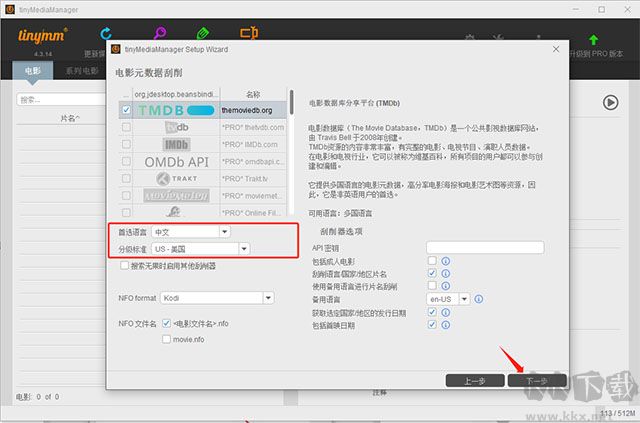Check the Trakt.tv scraper checkbox
This screenshot has width=640, height=423.
[x=126, y=178]
